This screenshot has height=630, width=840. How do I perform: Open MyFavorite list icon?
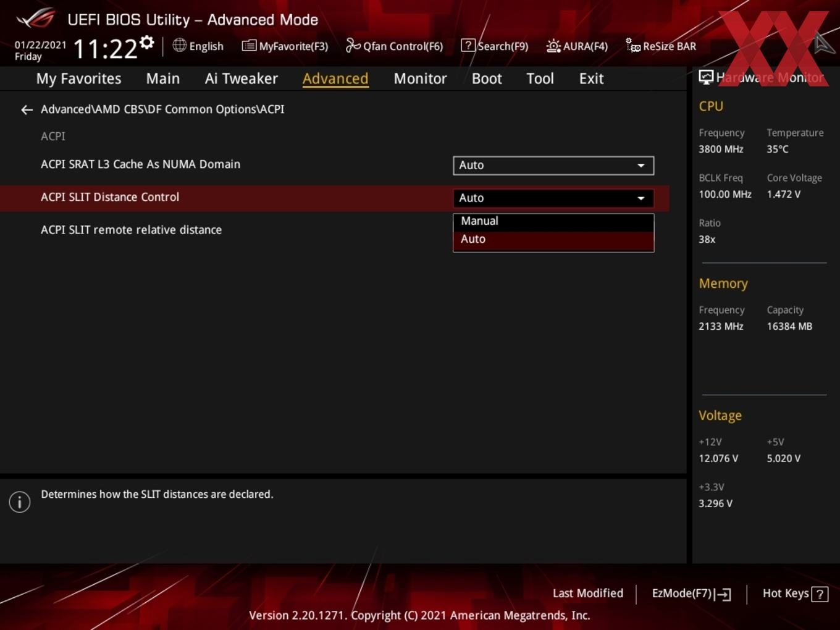coord(249,45)
